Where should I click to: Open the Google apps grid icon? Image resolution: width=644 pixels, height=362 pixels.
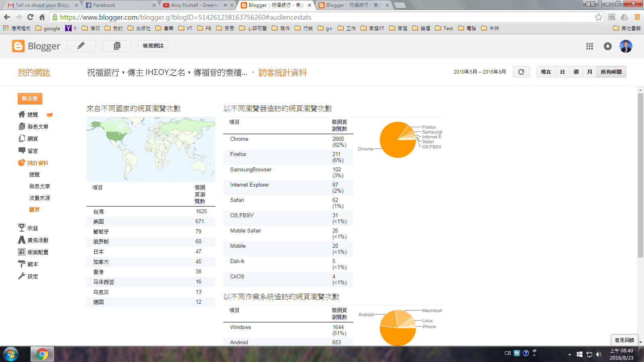[x=590, y=46]
